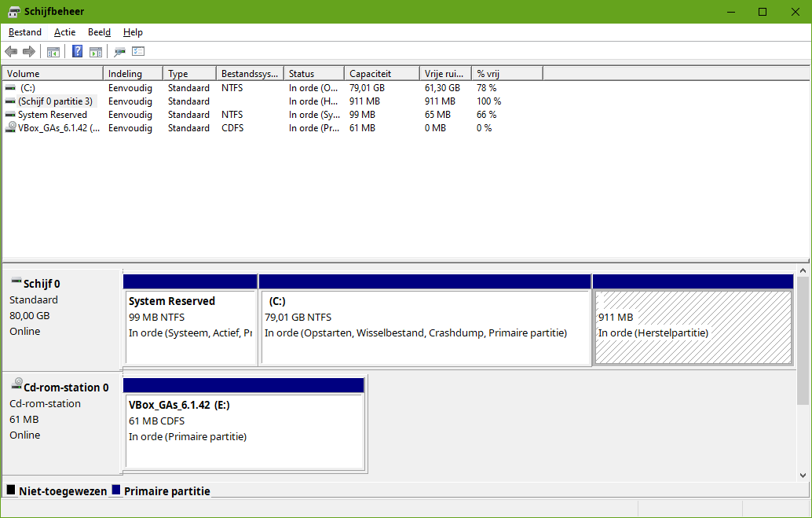The width and height of the screenshot is (812, 518).
Task: Click the Back arrow in the toolbar
Action: point(11,52)
